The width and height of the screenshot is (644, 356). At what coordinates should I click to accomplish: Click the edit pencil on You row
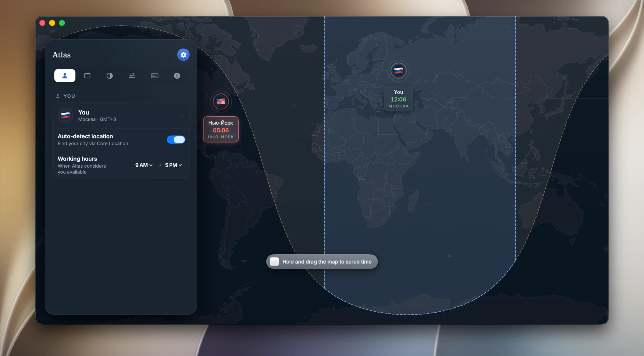(x=182, y=115)
